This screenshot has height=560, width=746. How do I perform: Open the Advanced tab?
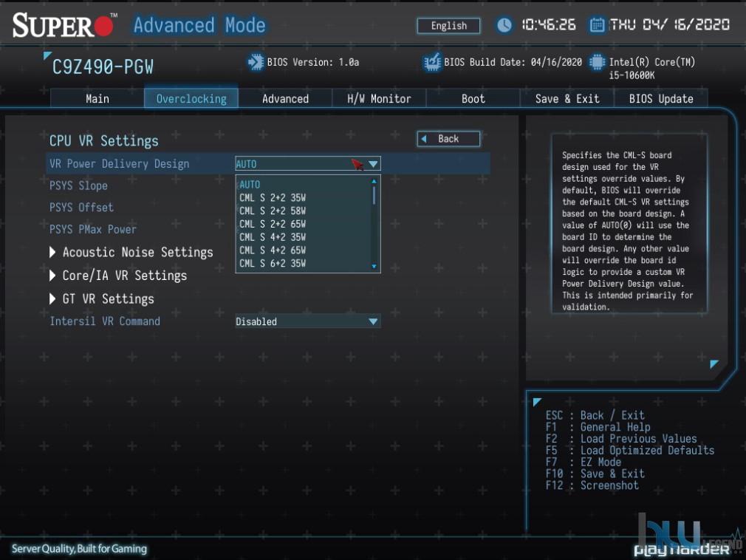pos(285,98)
